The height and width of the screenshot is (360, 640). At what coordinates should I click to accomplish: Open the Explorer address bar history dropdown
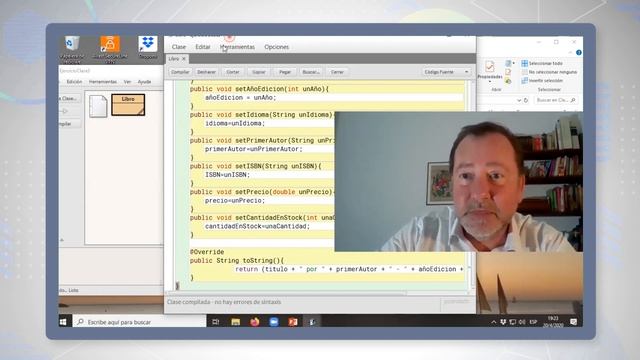[518, 100]
